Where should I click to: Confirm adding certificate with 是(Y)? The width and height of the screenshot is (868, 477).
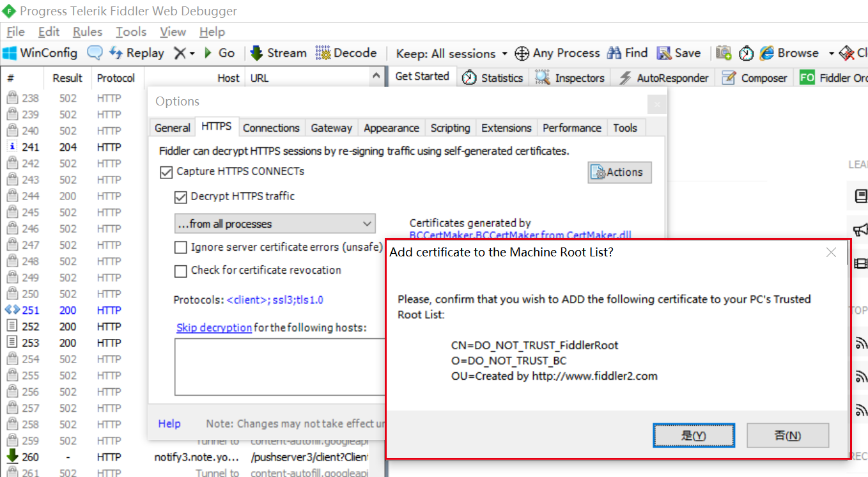694,435
